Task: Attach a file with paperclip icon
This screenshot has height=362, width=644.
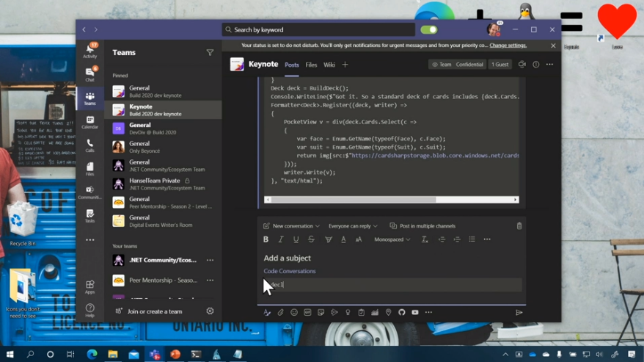Action: tap(280, 312)
